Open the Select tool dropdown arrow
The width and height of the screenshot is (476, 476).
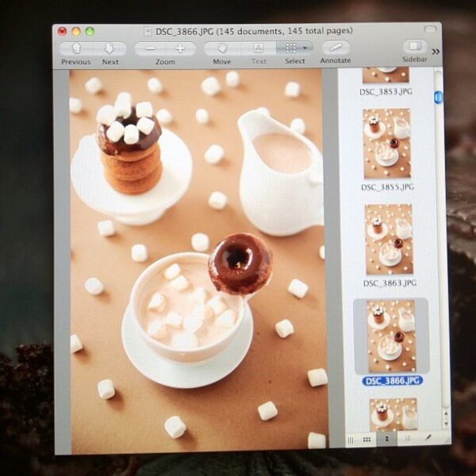[x=305, y=48]
